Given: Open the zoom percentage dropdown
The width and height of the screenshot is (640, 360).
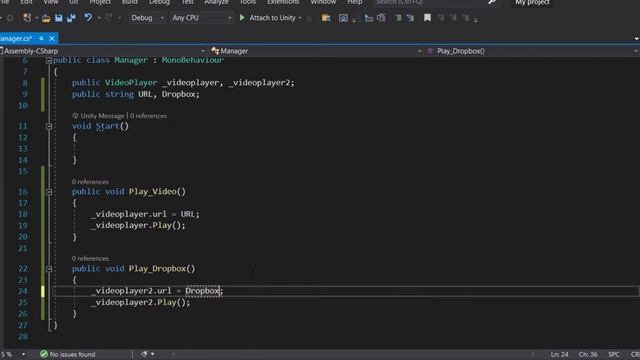Looking at the screenshot, I should (23, 354).
